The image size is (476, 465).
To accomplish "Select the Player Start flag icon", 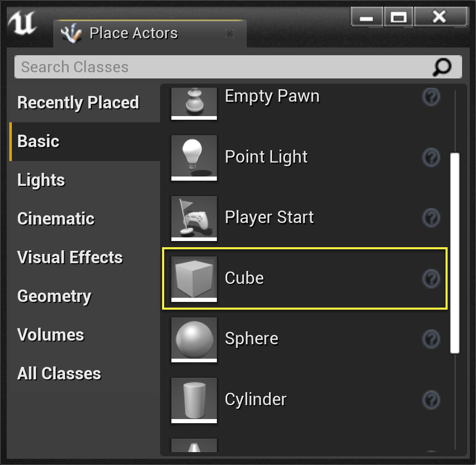I will click(x=194, y=218).
